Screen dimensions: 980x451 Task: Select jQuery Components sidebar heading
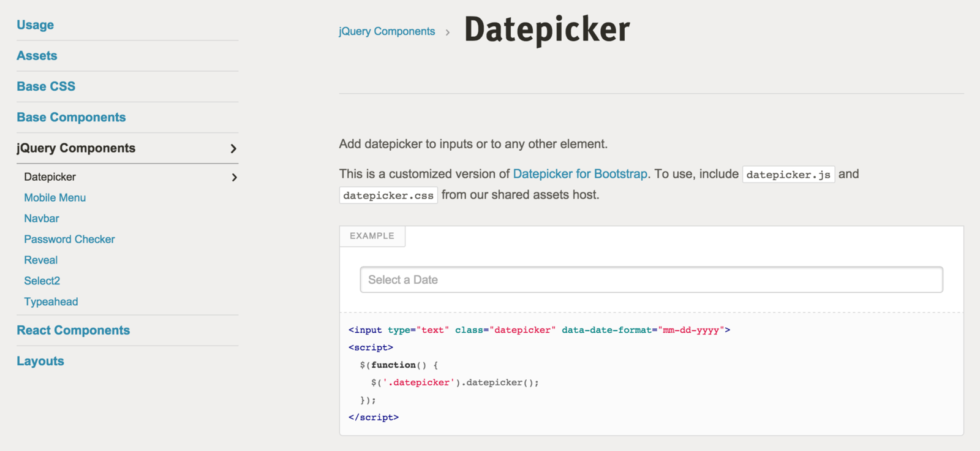click(x=76, y=148)
